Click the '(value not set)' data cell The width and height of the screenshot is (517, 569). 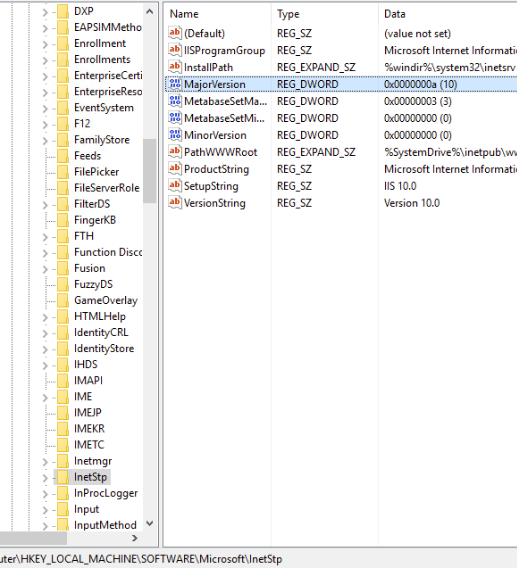click(x=418, y=33)
